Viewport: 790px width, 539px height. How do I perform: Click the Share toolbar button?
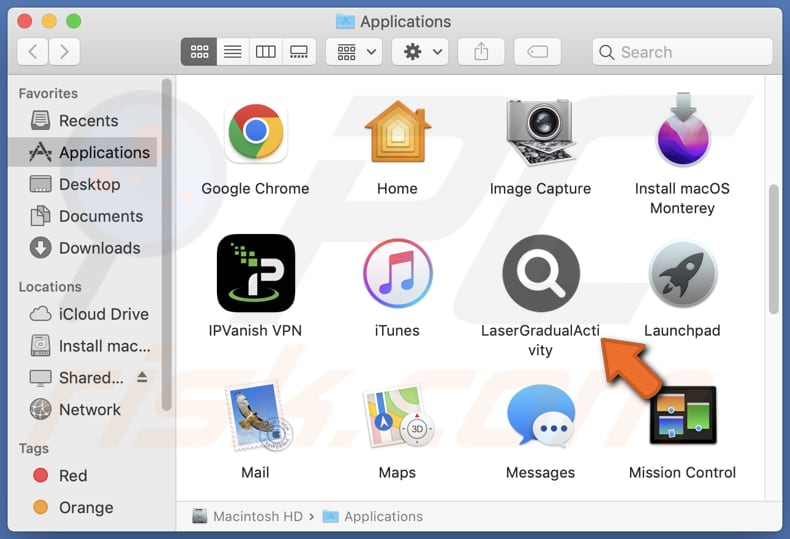[x=481, y=51]
